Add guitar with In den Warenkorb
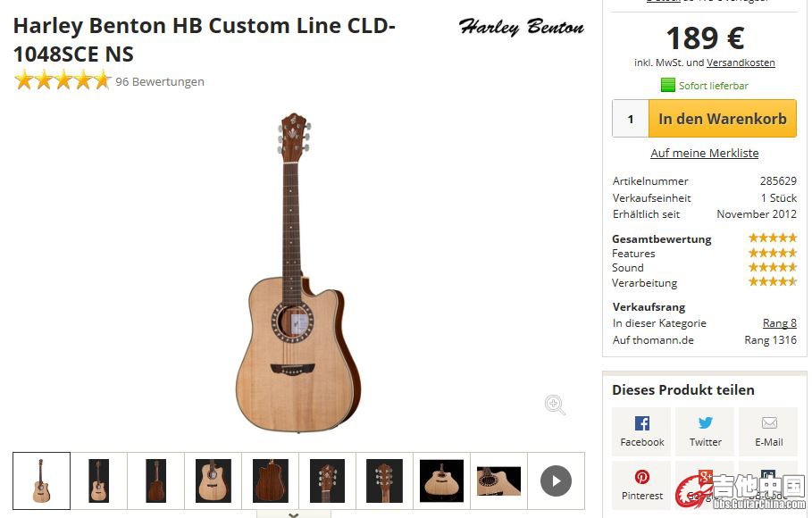This screenshot has width=812, height=518. coord(723,119)
